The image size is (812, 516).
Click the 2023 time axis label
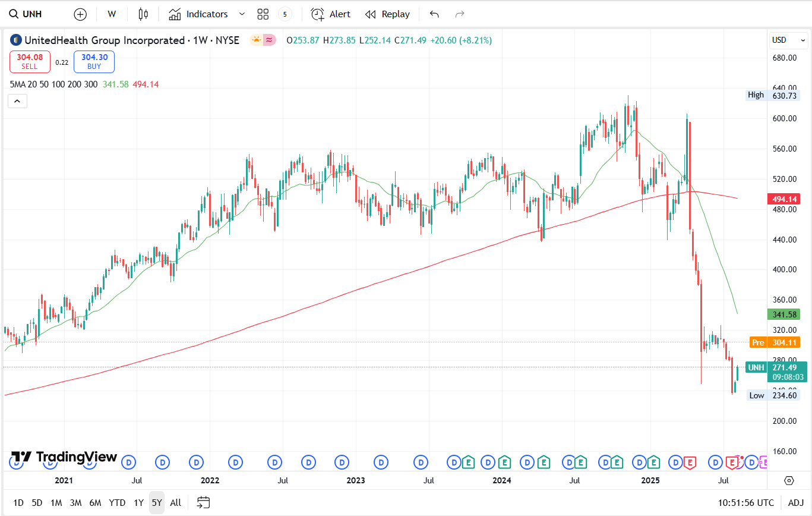tap(355, 480)
